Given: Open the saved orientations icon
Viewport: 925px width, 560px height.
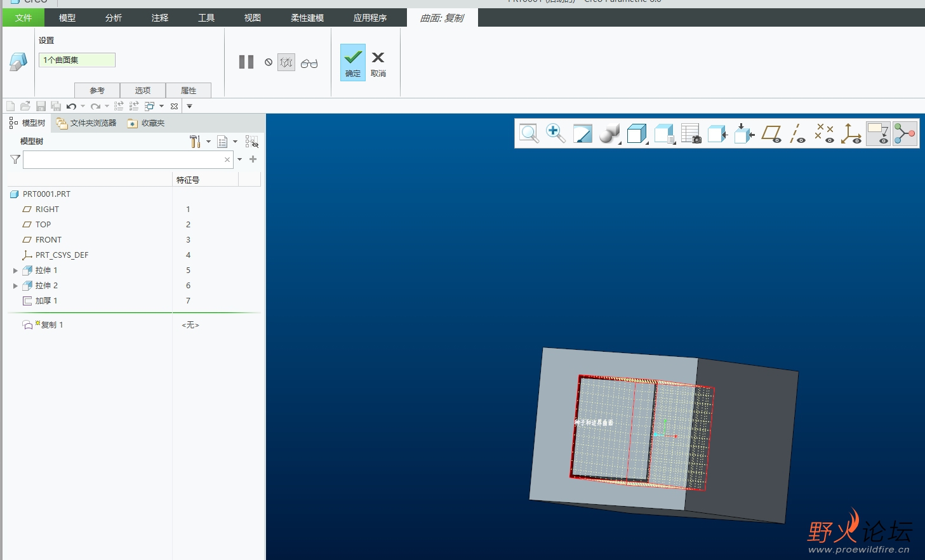Looking at the screenshot, I should click(664, 133).
